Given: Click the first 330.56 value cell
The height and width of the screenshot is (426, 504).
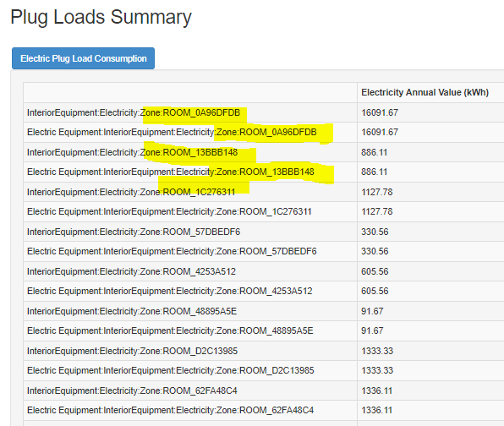Looking at the screenshot, I should pos(375,232).
